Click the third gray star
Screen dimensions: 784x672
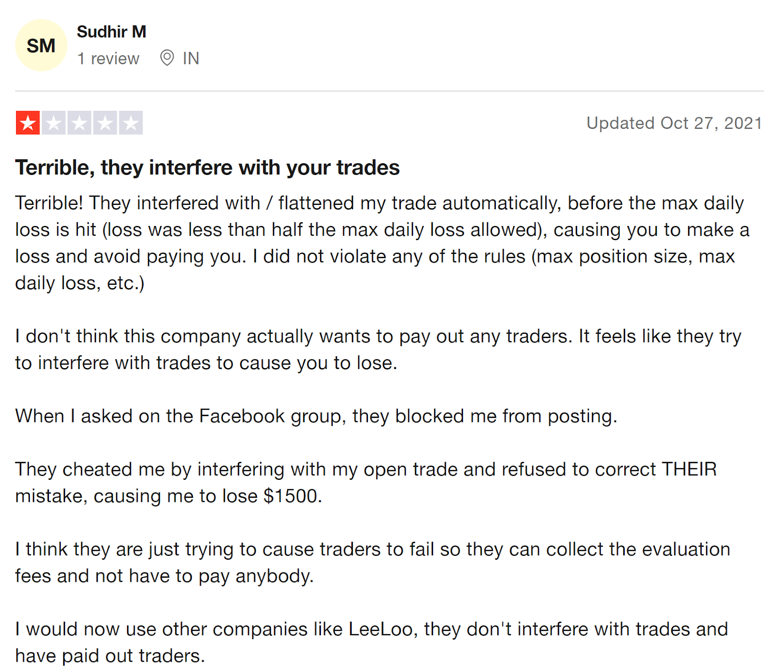click(79, 123)
